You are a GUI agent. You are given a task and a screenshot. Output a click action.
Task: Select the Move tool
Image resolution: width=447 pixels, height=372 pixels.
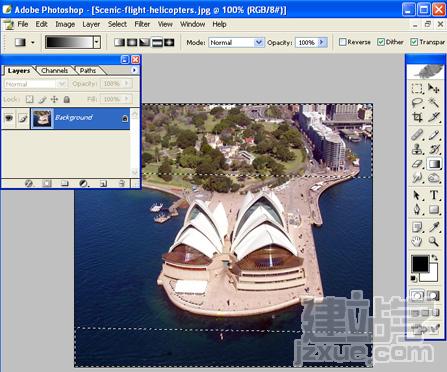[x=434, y=88]
